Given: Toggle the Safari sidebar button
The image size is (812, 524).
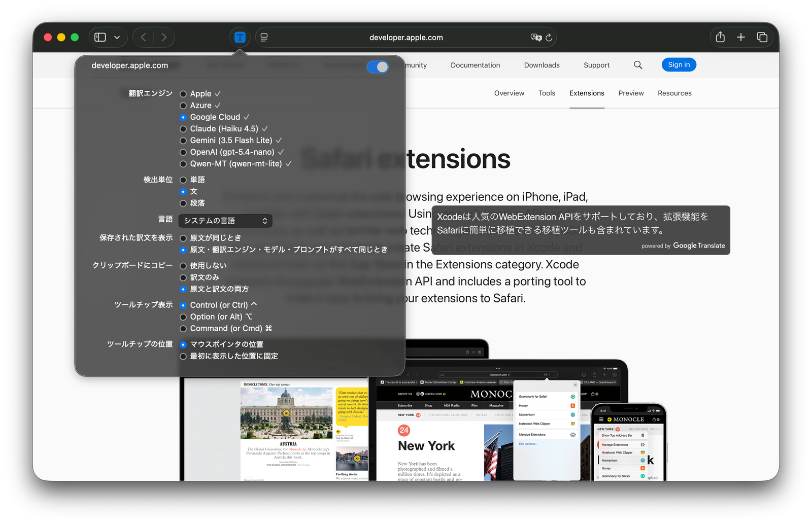Looking at the screenshot, I should tap(100, 37).
